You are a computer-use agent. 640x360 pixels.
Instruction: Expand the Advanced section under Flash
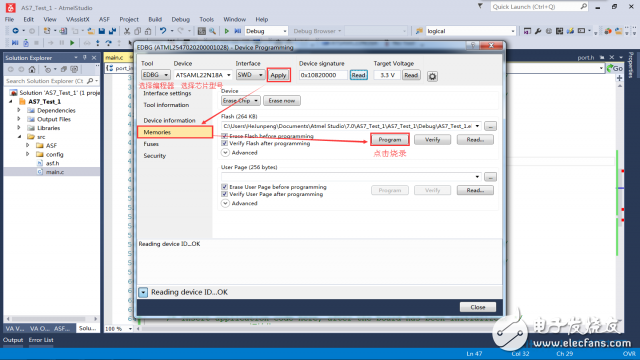pos(225,153)
